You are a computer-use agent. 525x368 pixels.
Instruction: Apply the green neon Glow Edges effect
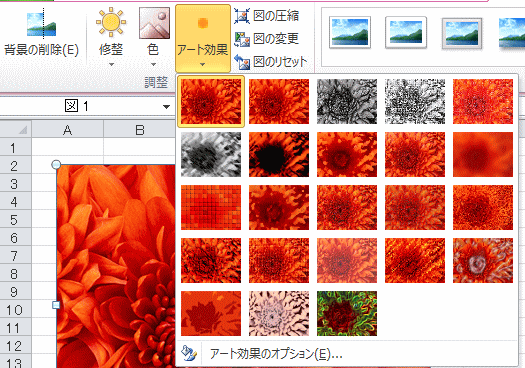tap(347, 313)
